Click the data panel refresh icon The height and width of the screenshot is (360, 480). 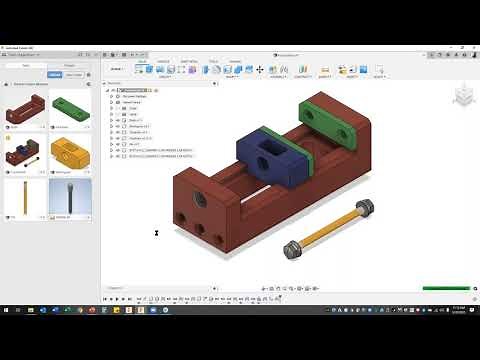(x=80, y=55)
